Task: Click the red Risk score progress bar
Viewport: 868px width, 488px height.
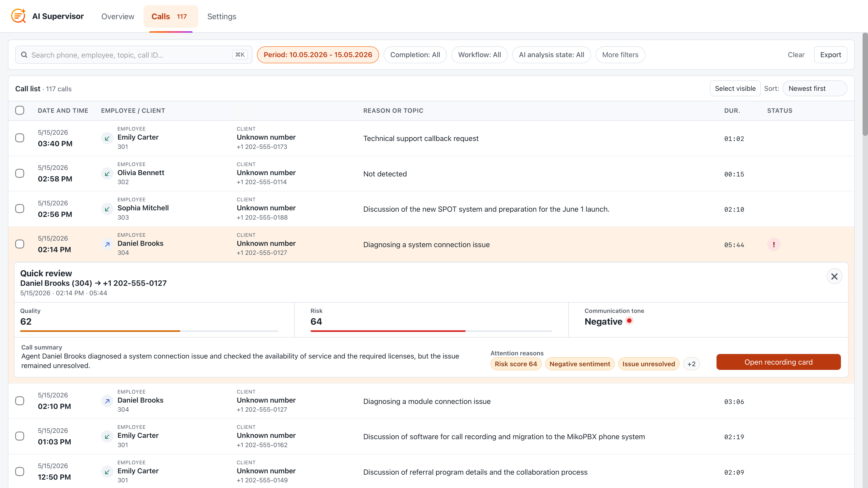Action: point(387,331)
